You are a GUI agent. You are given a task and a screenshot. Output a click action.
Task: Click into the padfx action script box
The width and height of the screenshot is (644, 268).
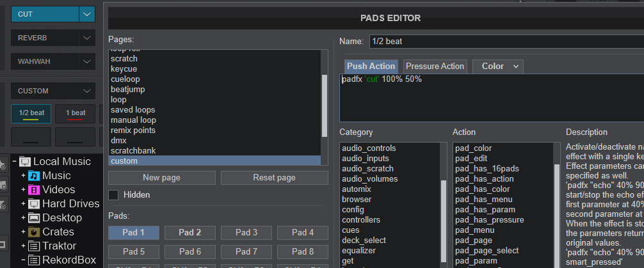coord(492,98)
